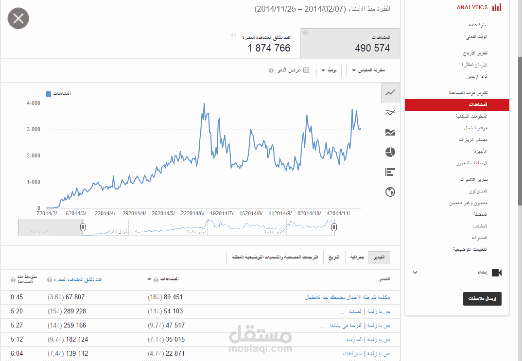This screenshot has height=361, width=522.
Task: Open the Subscribers sidebar item
Action: click(478, 191)
